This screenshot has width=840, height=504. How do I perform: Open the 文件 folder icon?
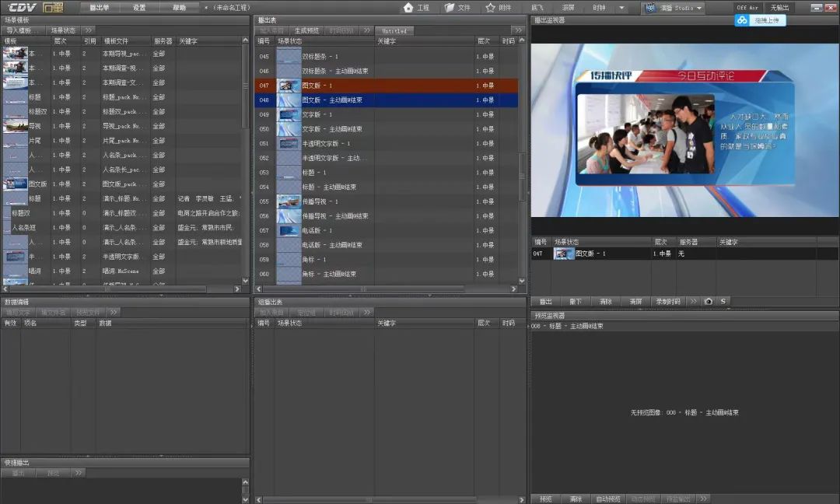pos(450,7)
